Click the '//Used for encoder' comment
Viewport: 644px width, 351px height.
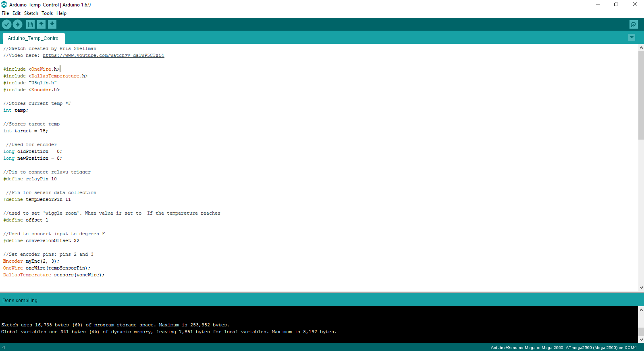[31, 145]
